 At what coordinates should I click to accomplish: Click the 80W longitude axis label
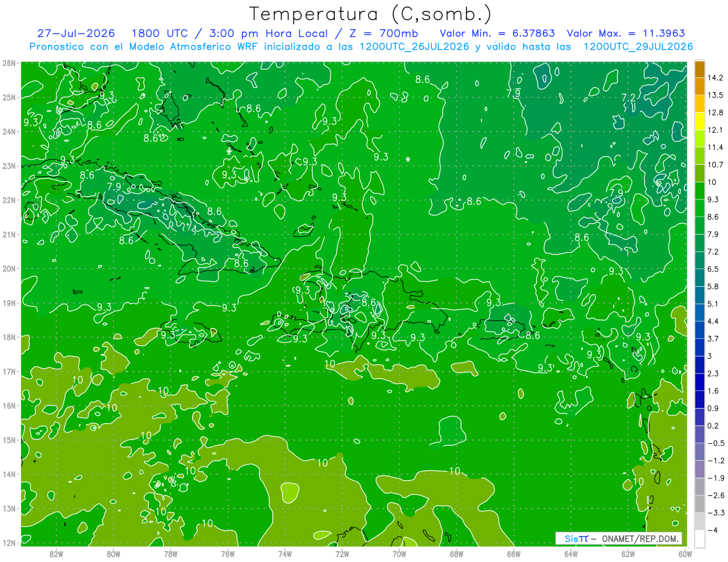point(113,554)
